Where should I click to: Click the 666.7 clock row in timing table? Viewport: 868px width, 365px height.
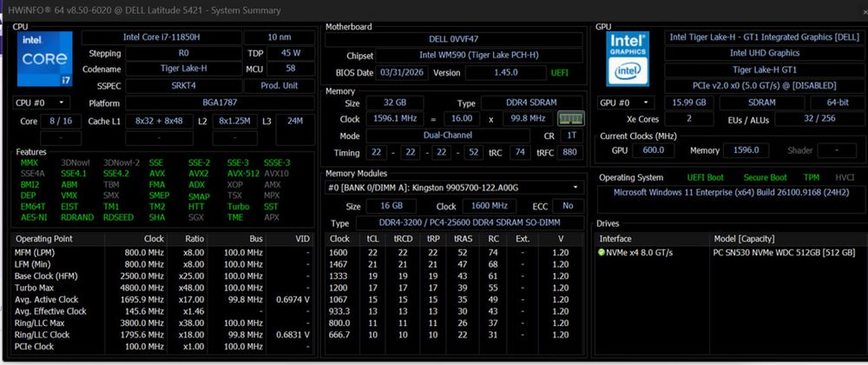point(454,335)
